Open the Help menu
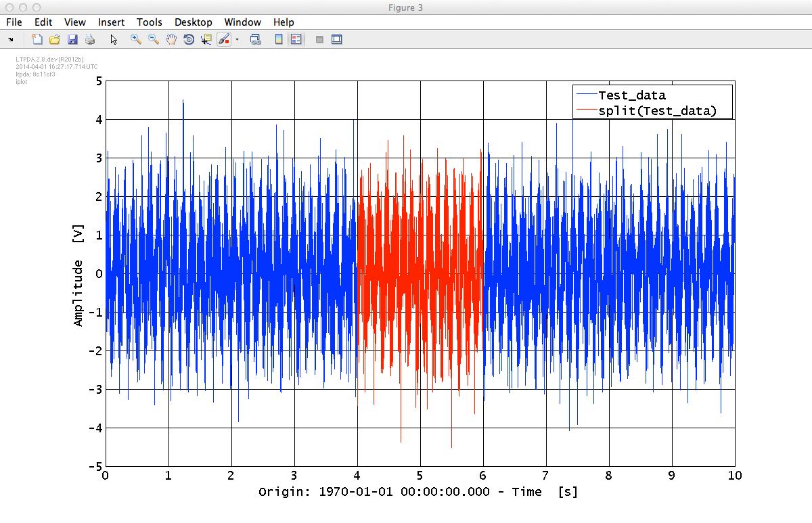 coord(284,22)
